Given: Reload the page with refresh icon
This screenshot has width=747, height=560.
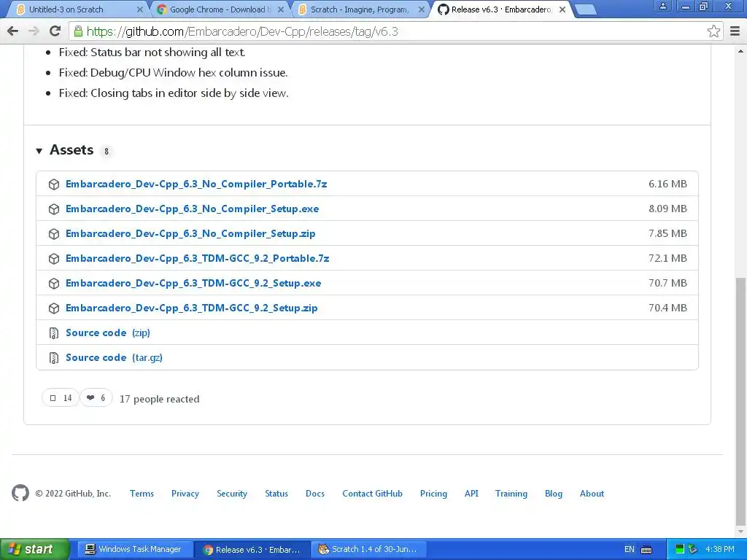Looking at the screenshot, I should [x=55, y=31].
